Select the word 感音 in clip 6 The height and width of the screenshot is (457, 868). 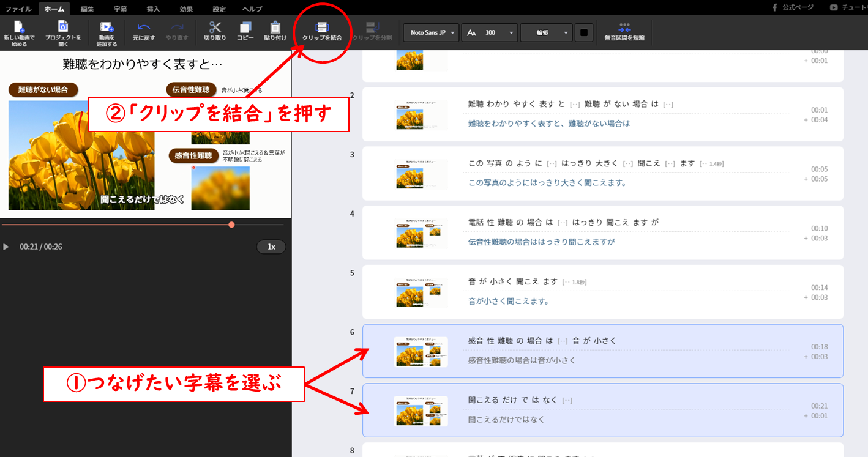476,341
